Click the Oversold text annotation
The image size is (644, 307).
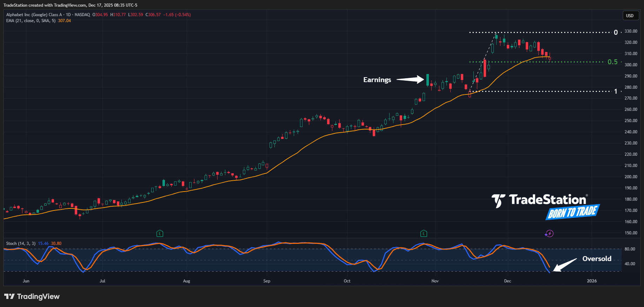coord(597,259)
